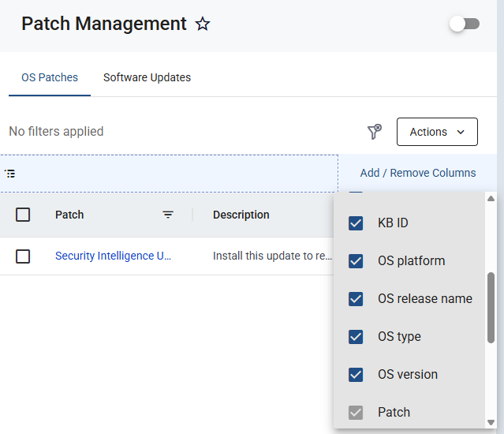
Task: Click the Description column header
Action: 241,215
